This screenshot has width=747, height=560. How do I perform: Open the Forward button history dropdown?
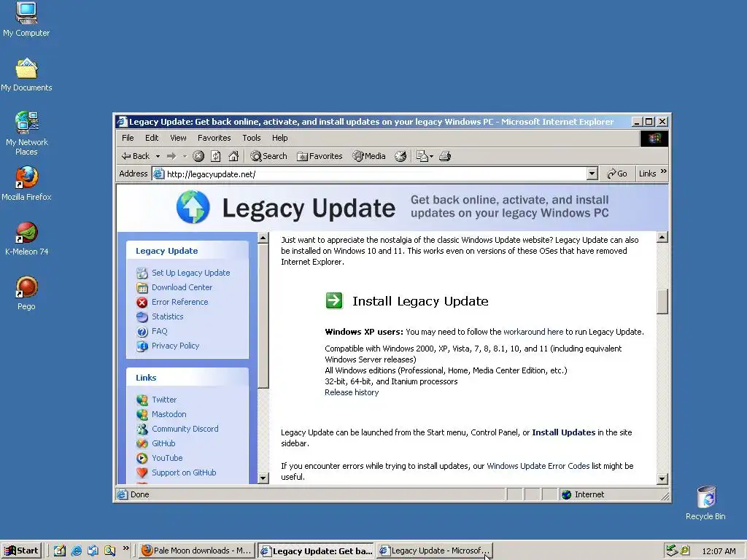(x=185, y=156)
